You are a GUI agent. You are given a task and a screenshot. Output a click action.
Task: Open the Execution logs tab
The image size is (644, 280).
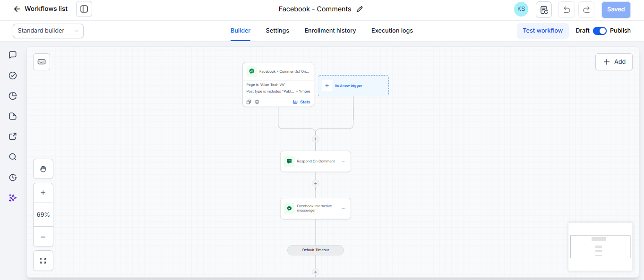tap(392, 31)
